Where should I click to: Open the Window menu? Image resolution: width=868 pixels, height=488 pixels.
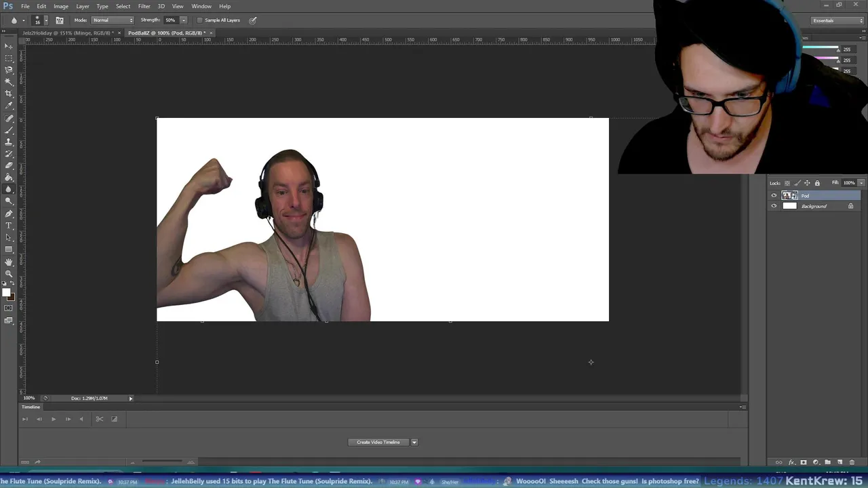pos(201,6)
